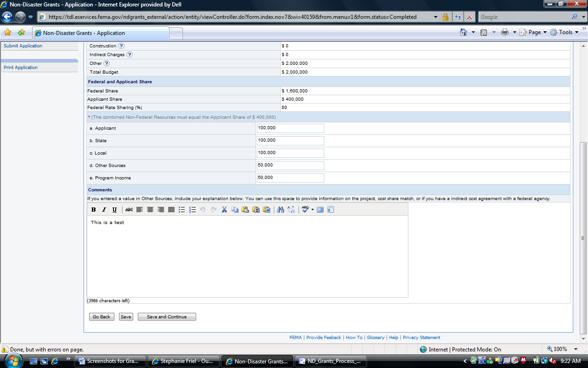Click the Google search magnifier icon
The width and height of the screenshot is (588, 368).
point(575,17)
